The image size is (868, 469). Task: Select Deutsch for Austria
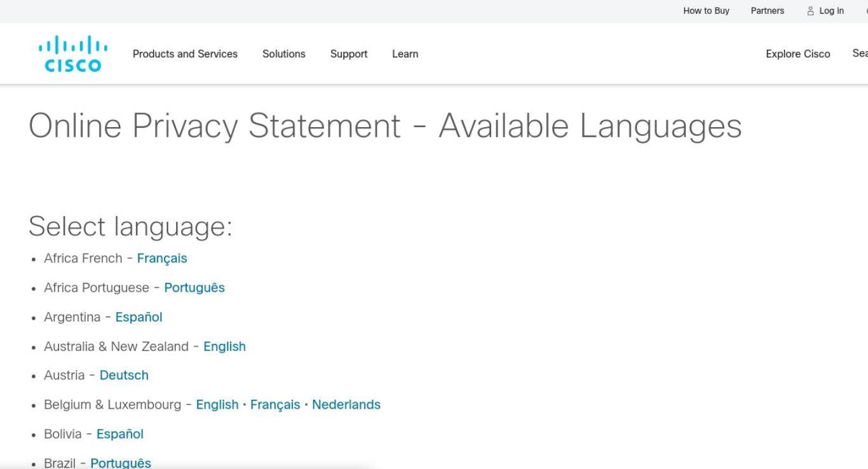pos(124,376)
